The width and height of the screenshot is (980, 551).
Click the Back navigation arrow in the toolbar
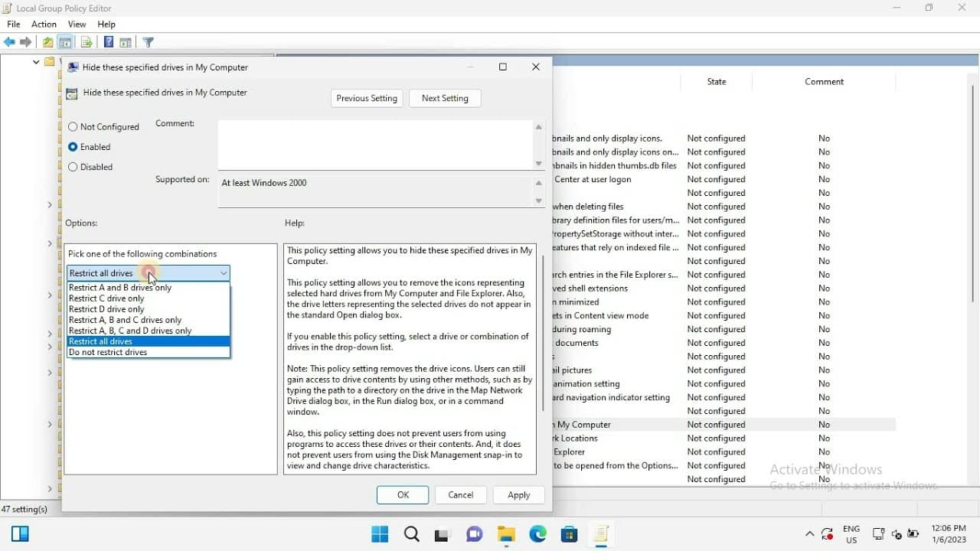9,42
